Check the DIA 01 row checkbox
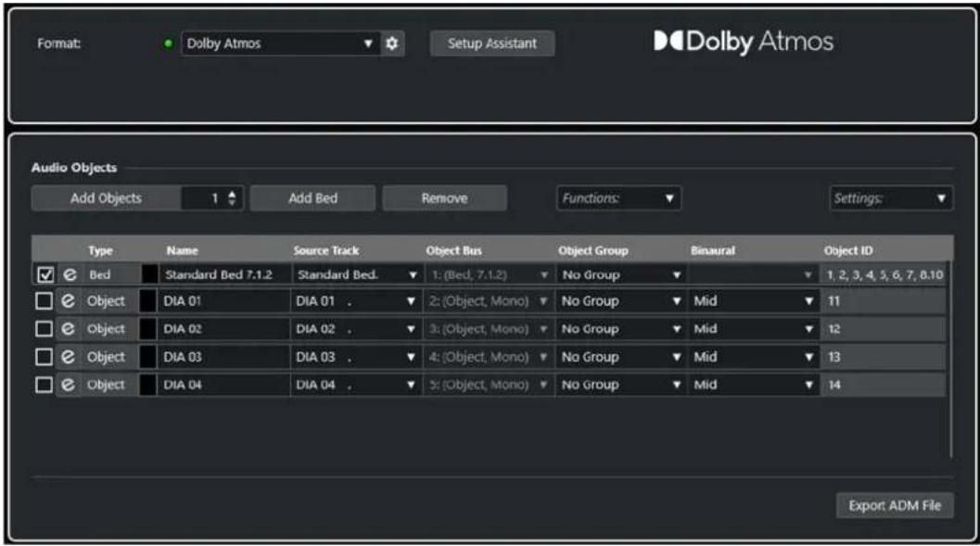Viewport: 980px width, 546px height. (x=44, y=301)
